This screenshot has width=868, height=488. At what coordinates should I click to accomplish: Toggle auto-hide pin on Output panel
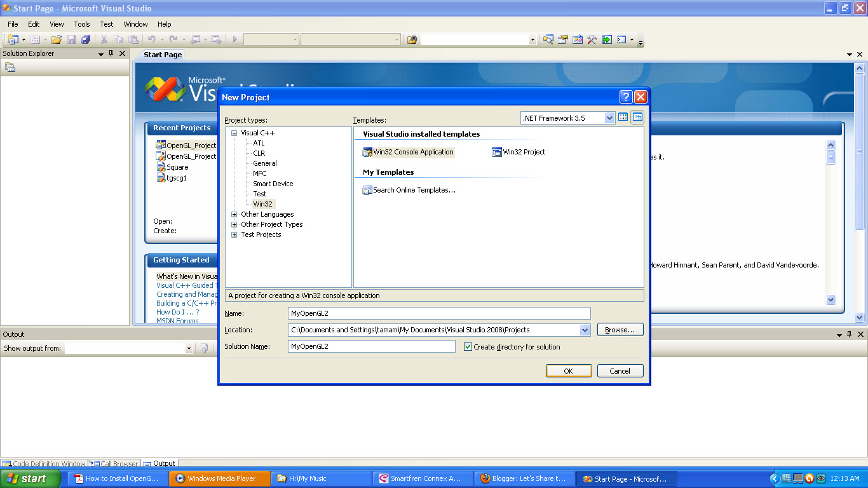coord(849,334)
